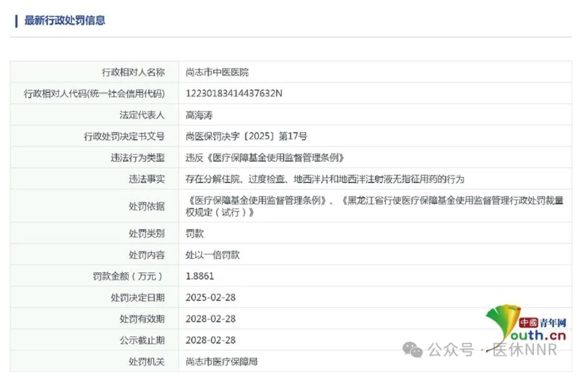Viewport: 588px width, 382px height.
Task: Click 尚医保罚决字〔2025〕第17号 value
Action: [x=247, y=136]
